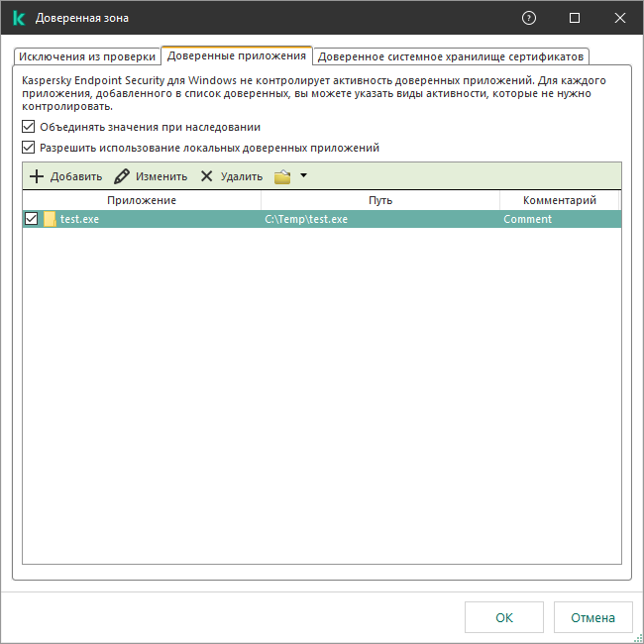The image size is (644, 644).
Task: Click the Отмена button
Action: [592, 617]
